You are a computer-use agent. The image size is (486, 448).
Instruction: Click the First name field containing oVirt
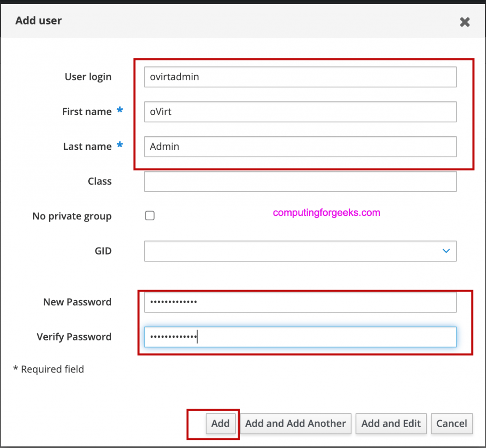click(300, 112)
